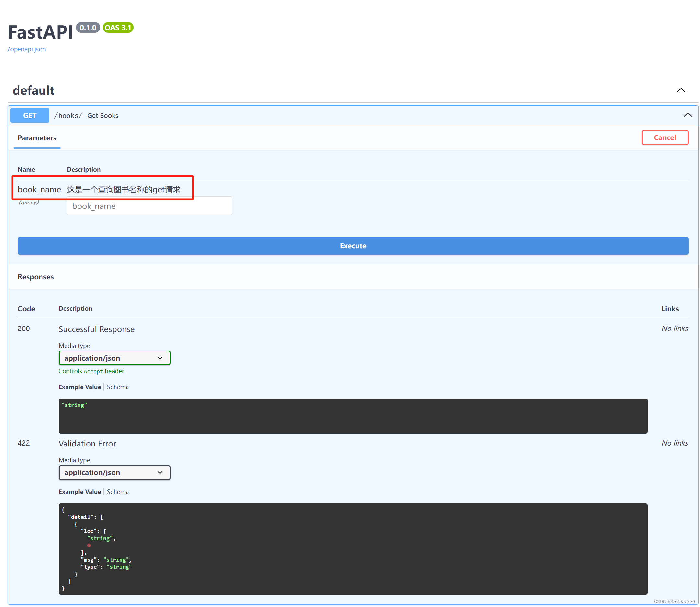
Task: Click the 0.1.0 version badge
Action: 88,28
